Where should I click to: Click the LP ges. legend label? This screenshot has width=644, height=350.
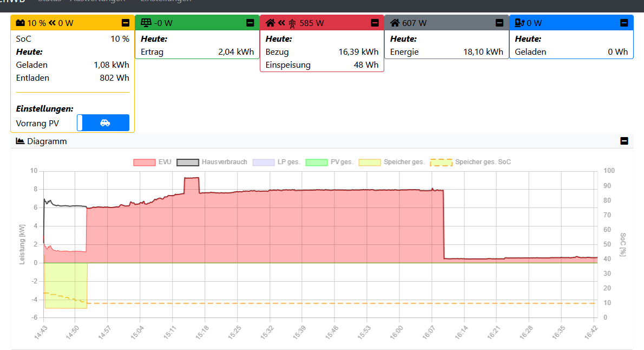[288, 162]
